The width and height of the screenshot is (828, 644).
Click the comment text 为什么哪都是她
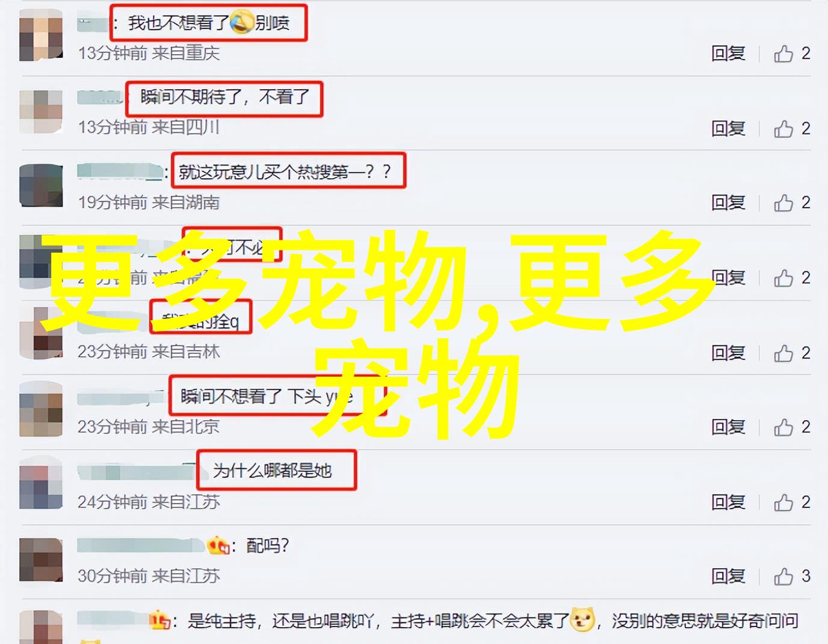(x=273, y=471)
